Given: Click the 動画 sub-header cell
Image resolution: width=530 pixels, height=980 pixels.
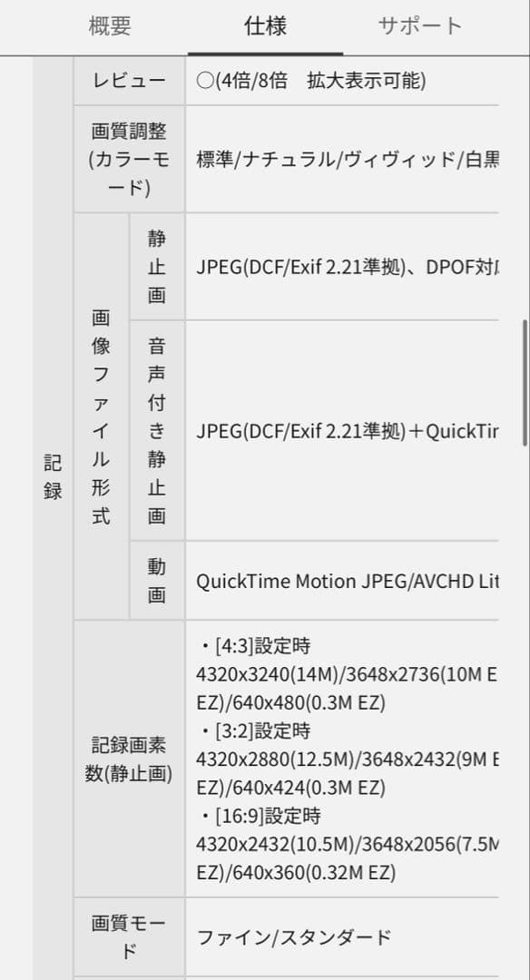Looking at the screenshot, I should 157,581.
